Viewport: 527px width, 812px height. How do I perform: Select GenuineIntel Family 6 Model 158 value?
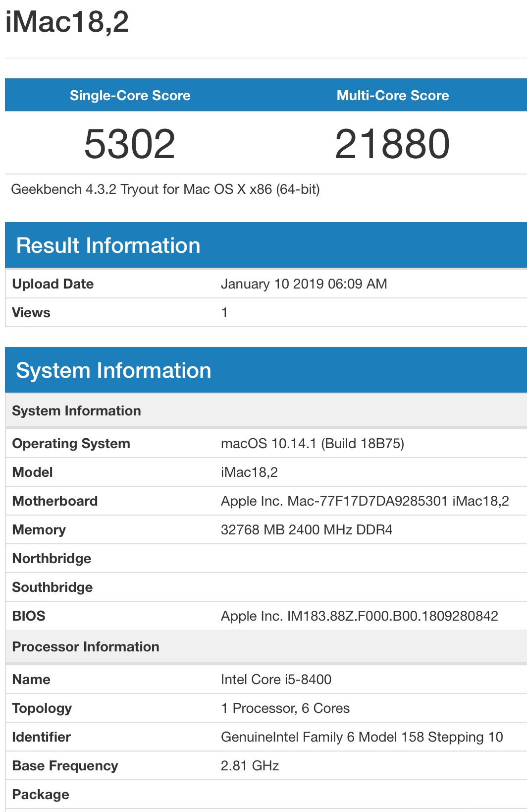click(x=362, y=737)
